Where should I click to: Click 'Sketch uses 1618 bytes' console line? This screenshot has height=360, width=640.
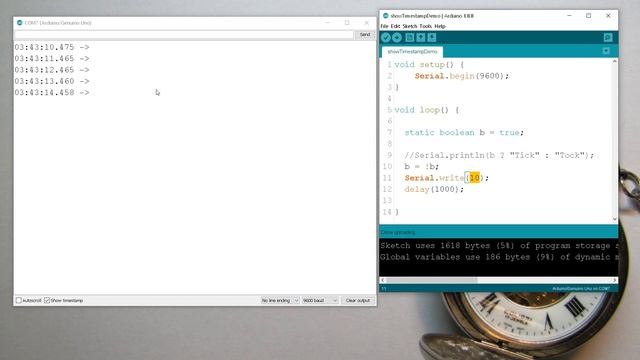click(x=499, y=246)
